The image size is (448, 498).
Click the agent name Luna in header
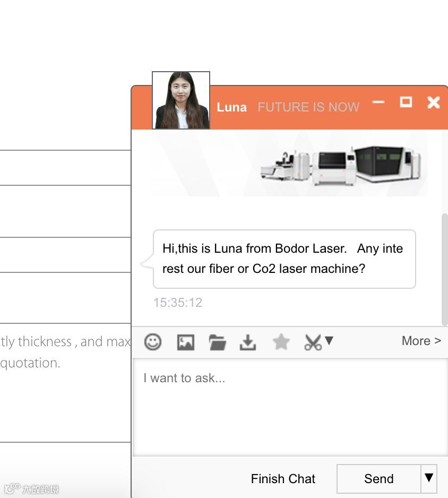[231, 107]
